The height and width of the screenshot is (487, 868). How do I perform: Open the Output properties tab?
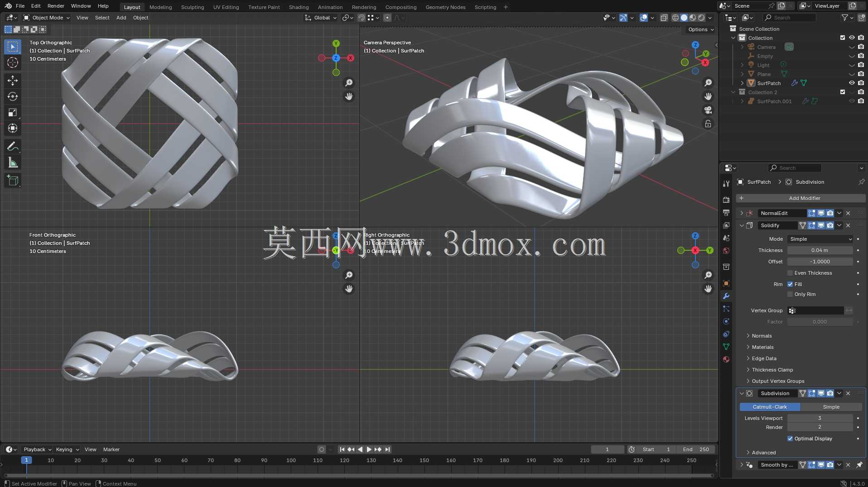pos(726,212)
